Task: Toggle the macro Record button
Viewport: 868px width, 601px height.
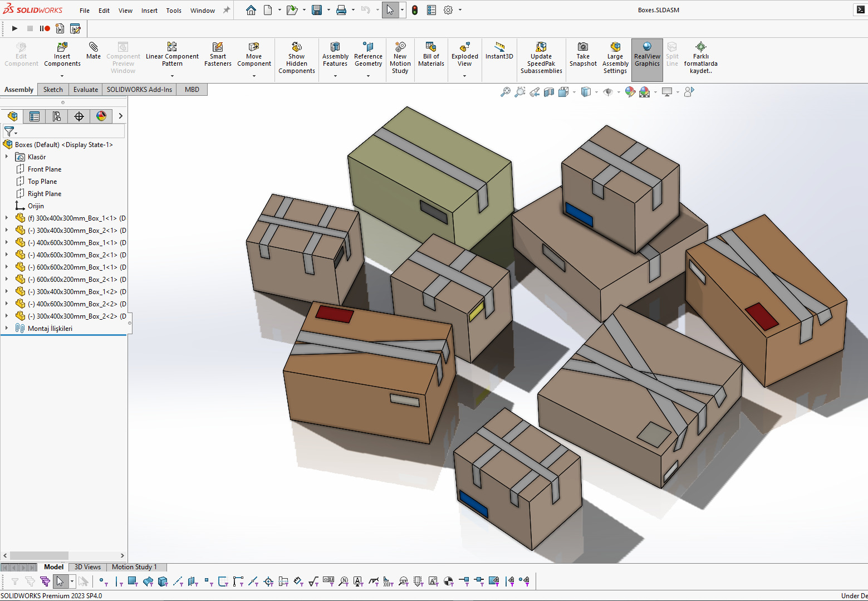Action: (x=45, y=28)
